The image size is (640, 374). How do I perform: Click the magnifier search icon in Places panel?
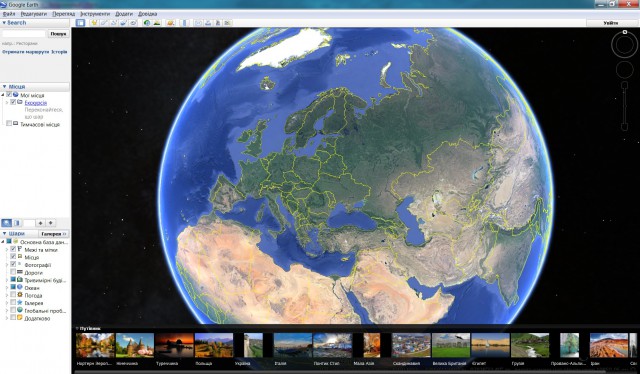pyautogui.click(x=7, y=223)
